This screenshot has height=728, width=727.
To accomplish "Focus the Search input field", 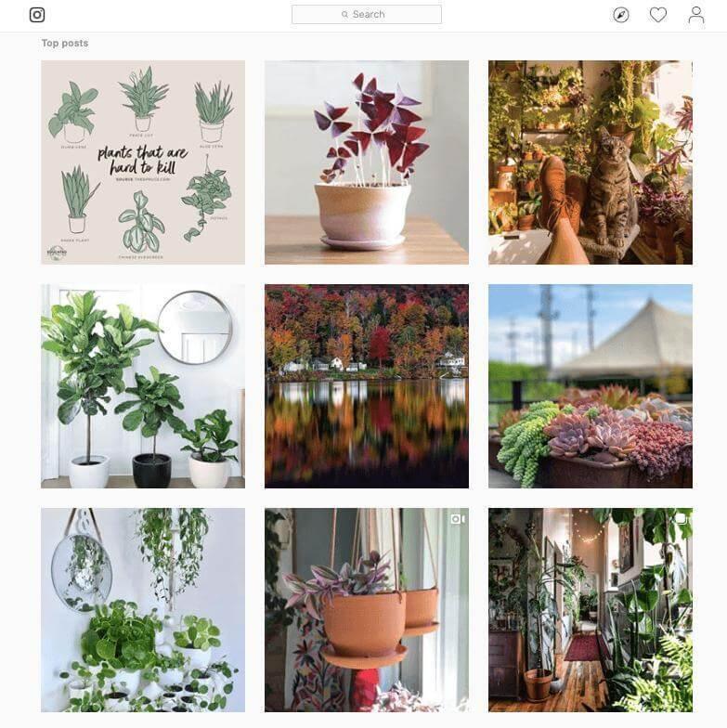I will coord(366,15).
